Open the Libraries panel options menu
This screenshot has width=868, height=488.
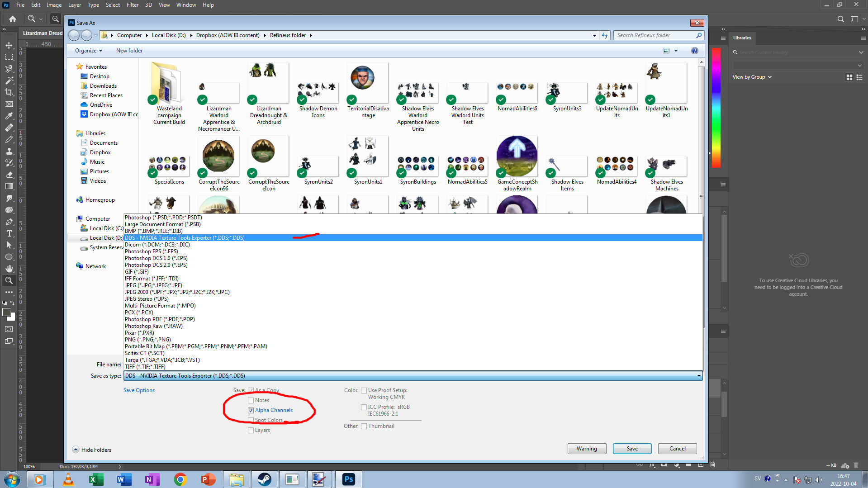(863, 38)
